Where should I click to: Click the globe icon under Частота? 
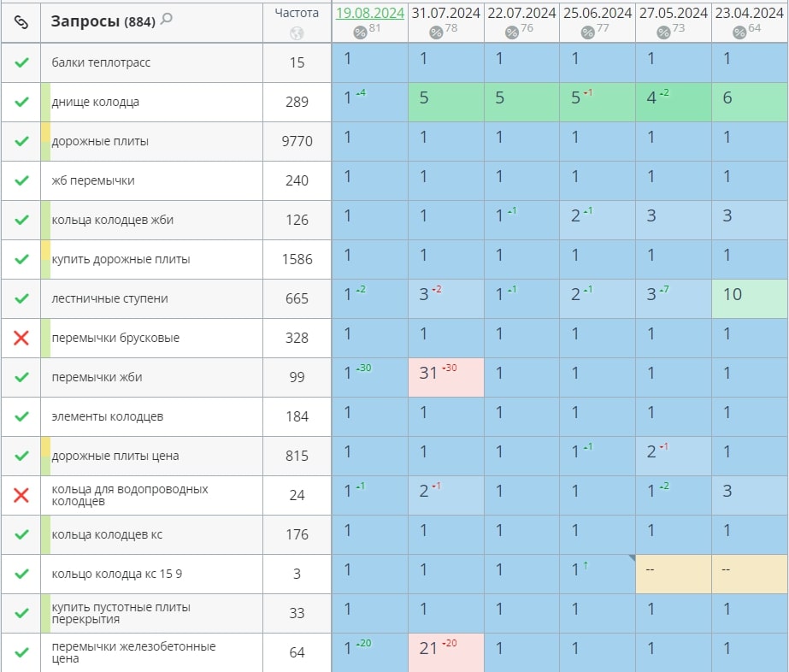pyautogui.click(x=297, y=33)
